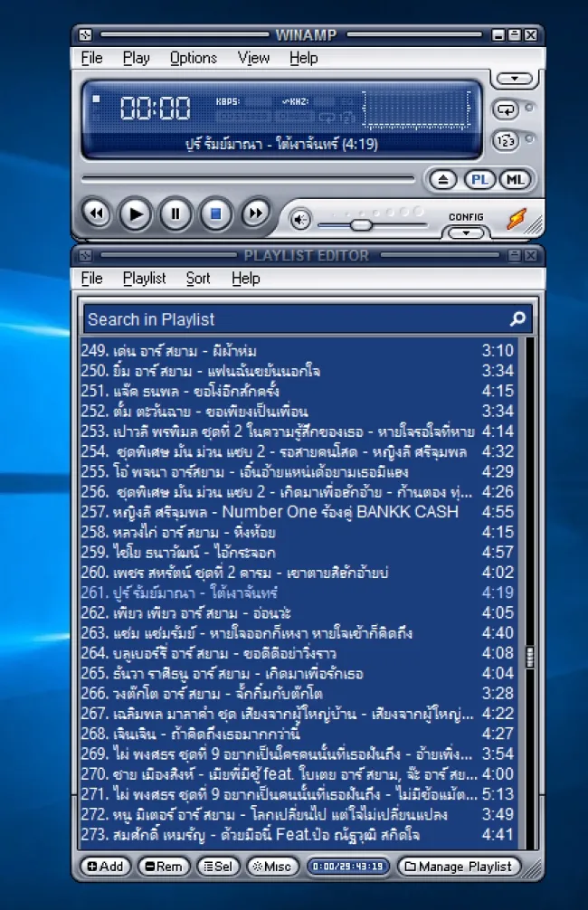
Task: Skip to next track button
Action: point(255,214)
